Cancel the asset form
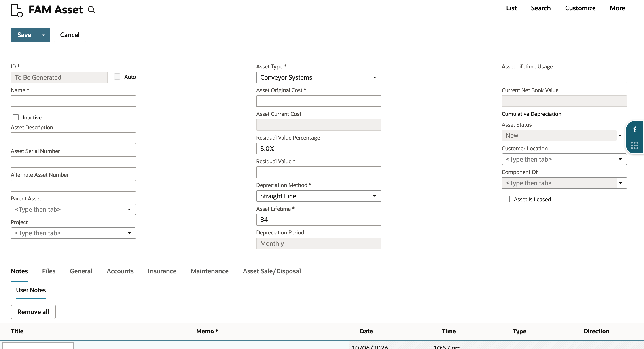This screenshot has width=644, height=349. [x=70, y=35]
